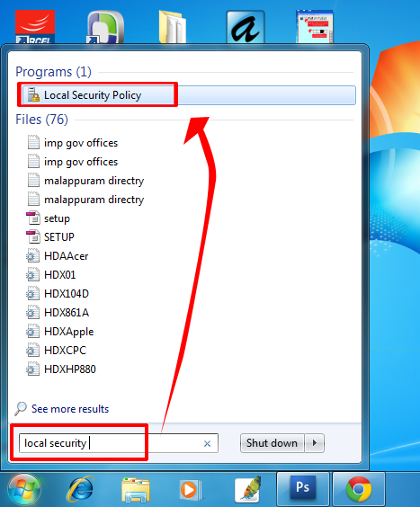Open the HDXHP880 file
Viewport: 420px width, 507px height.
tap(70, 369)
